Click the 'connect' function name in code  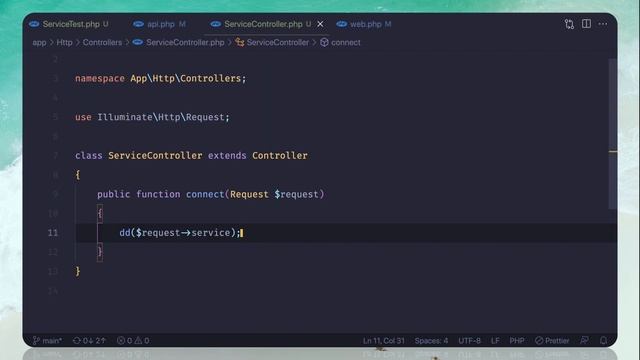coord(205,194)
